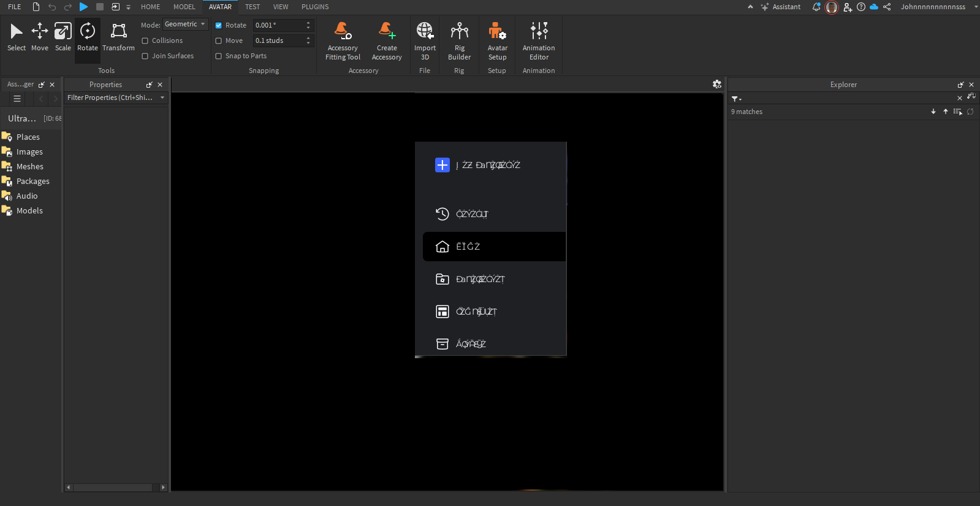Screen dimensions: 980x506
Task: Enable Snap to Parts checkbox
Action: (x=219, y=56)
